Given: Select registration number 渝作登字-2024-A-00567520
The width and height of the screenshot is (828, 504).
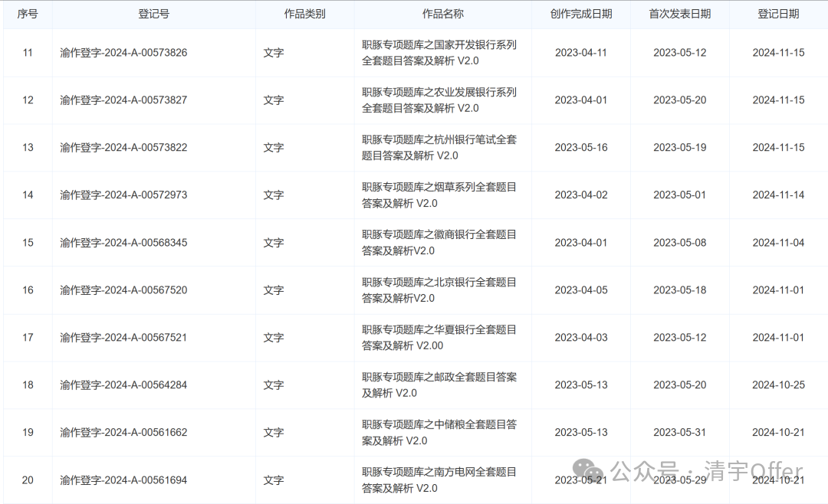Looking at the screenshot, I should (x=123, y=290).
